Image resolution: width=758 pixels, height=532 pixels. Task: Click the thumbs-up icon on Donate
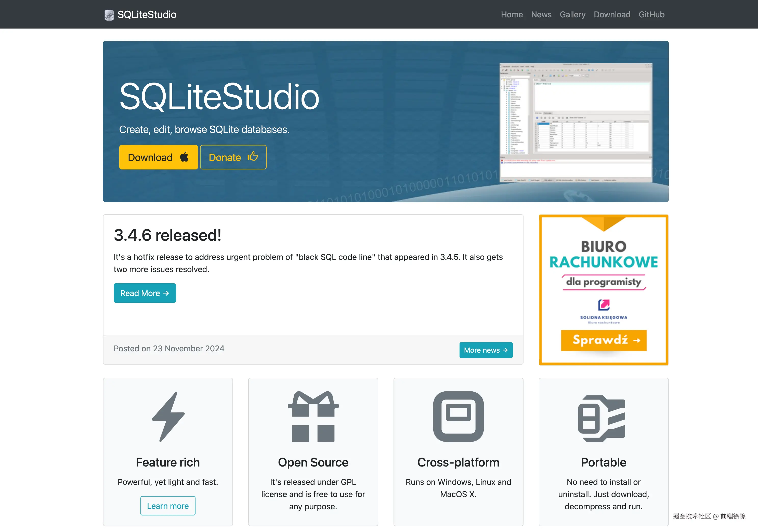click(x=253, y=156)
